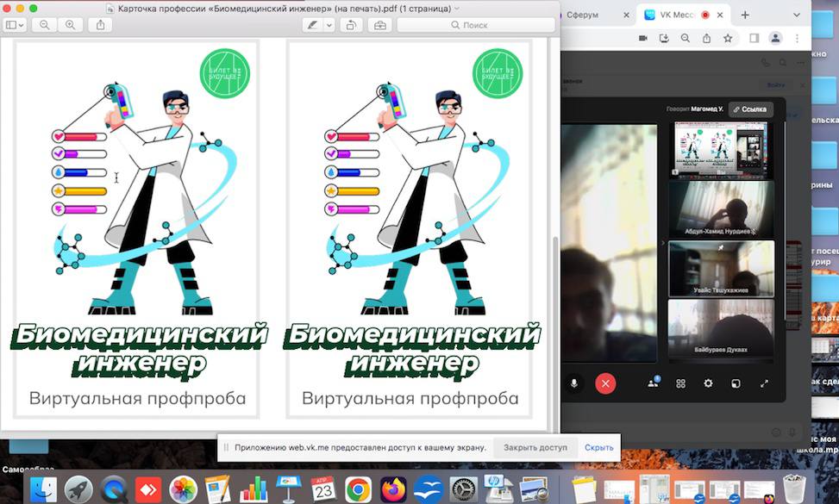Open Trash in the Dock
Screen dimensions: 839x504
[794, 488]
